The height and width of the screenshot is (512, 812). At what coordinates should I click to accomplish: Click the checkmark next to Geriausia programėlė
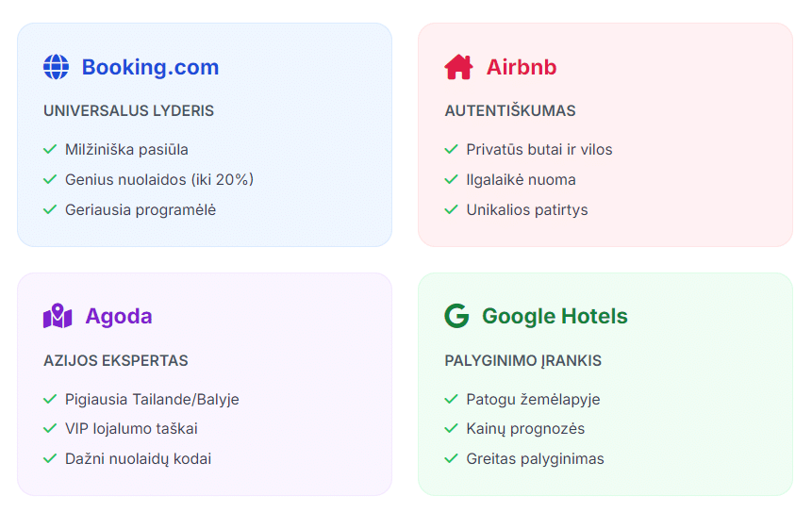tap(50, 209)
